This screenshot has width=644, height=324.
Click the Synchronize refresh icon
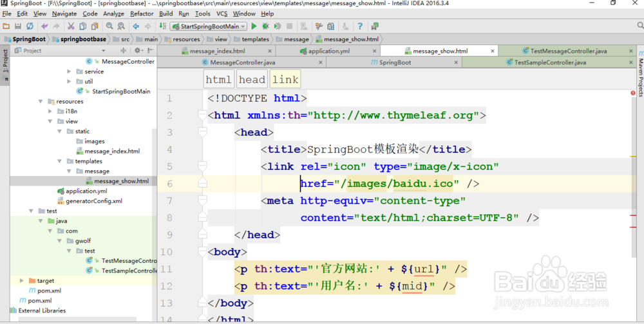tap(30, 26)
